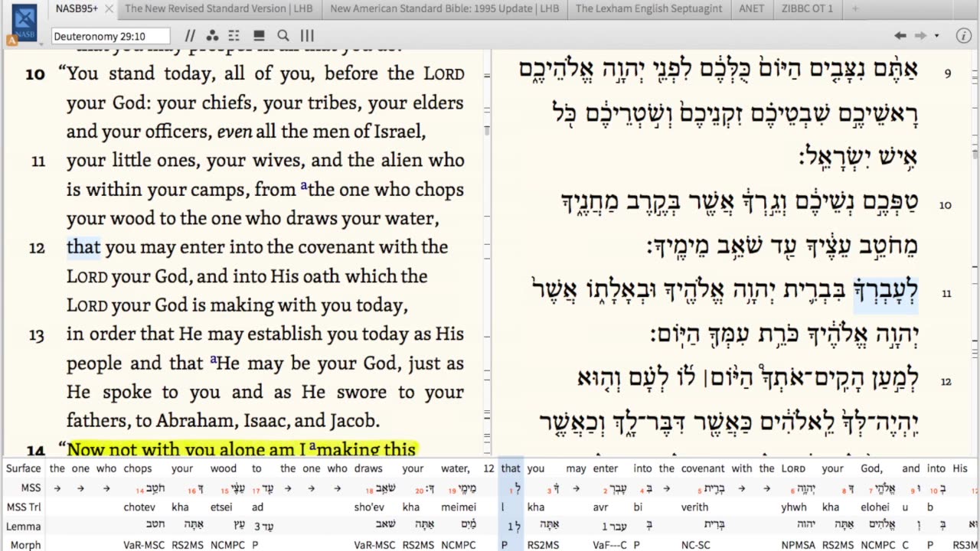Click Hebrew verse number 12

tap(946, 381)
